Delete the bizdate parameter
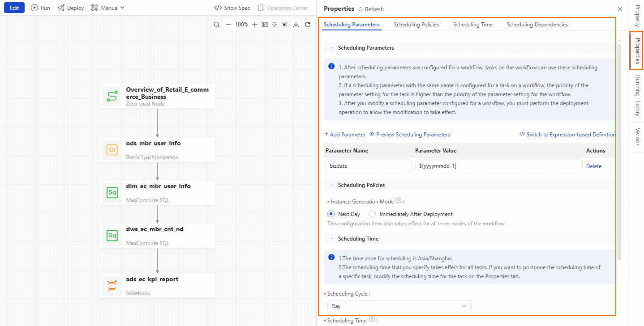644x326 pixels. pyautogui.click(x=594, y=166)
